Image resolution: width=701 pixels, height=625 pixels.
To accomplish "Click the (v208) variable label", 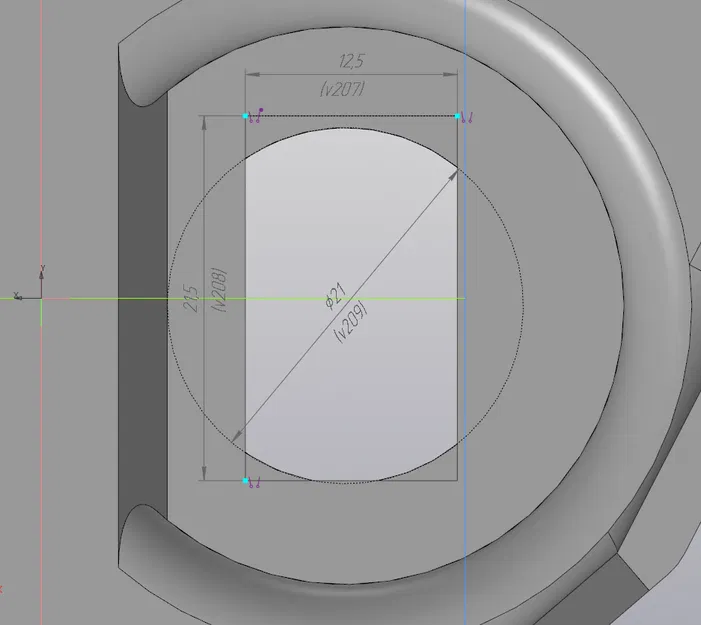I will pyautogui.click(x=219, y=290).
